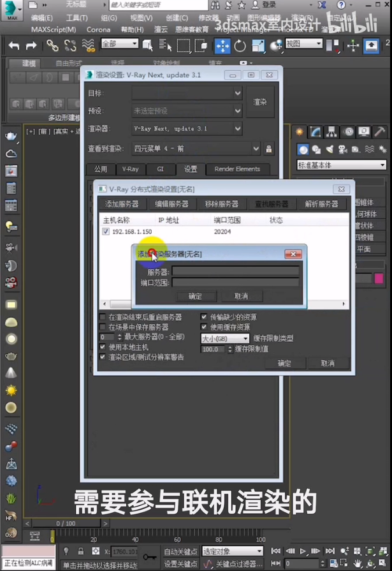The width and height of the screenshot is (392, 571).
Task: Switch to the GI tab
Action: tap(160, 169)
